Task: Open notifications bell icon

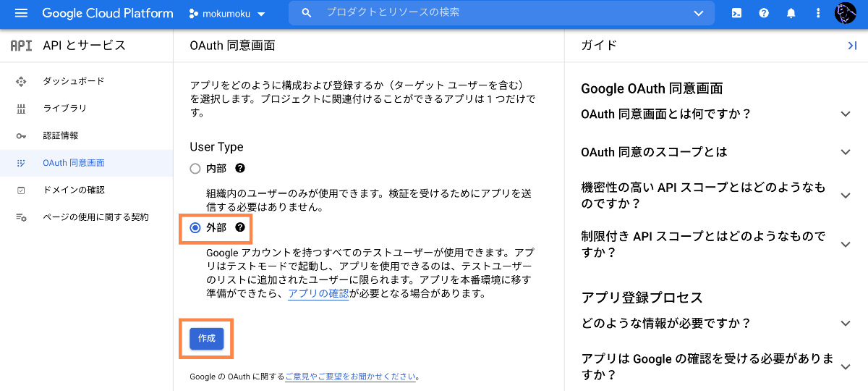Action: tap(791, 13)
